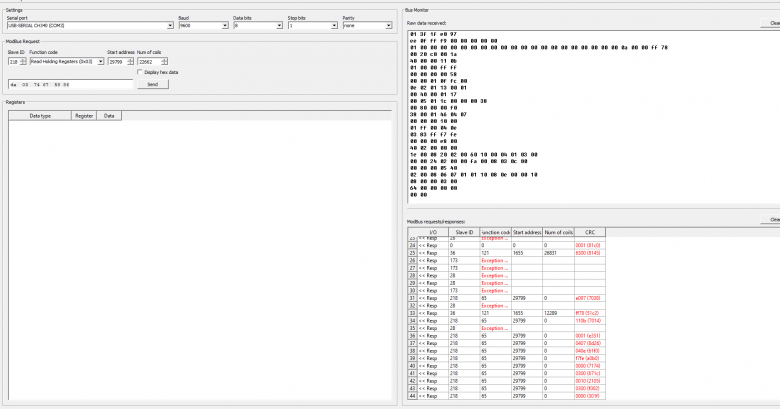This screenshot has height=409, width=780.
Task: Click the Data type column header
Action: point(40,116)
